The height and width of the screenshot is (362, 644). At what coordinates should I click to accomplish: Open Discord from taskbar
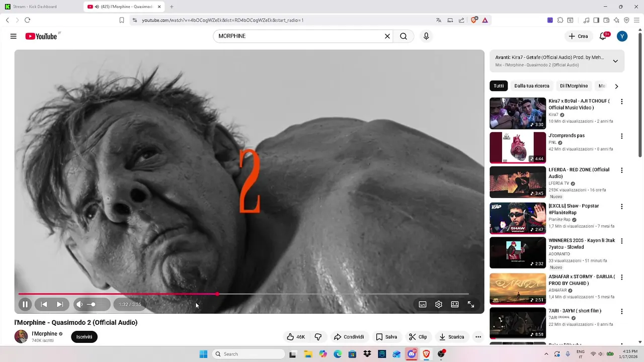pyautogui.click(x=412, y=354)
